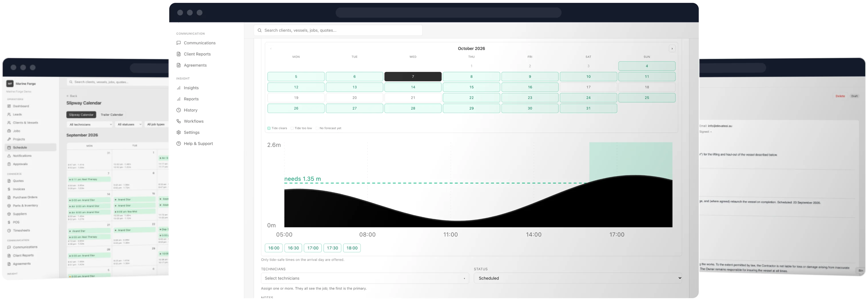Choose October 14 on the tide calendar
This screenshot has height=301, width=868.
413,87
